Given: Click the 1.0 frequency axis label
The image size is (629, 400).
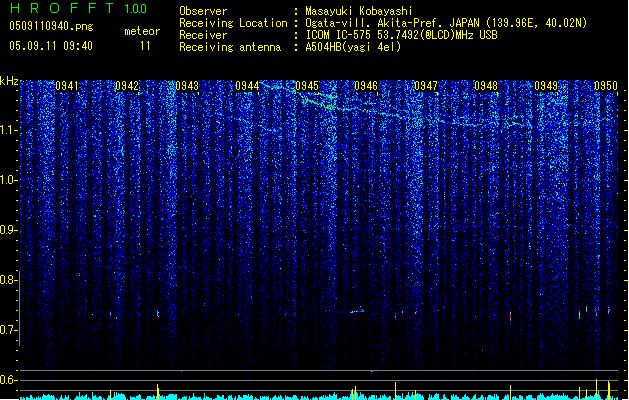Looking at the screenshot, I should click(8, 180).
